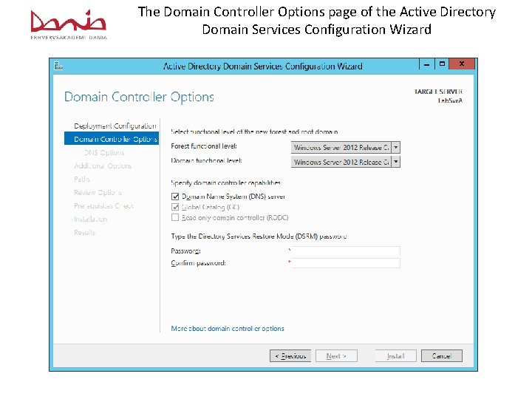This screenshot has height=399, width=532.
Task: Close the Configuration Wizard window
Action: pyautogui.click(x=462, y=64)
